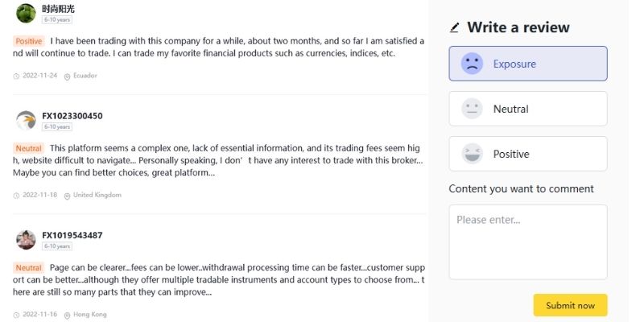644x322 pixels.
Task: Pick the Positive review option
Action: point(528,154)
